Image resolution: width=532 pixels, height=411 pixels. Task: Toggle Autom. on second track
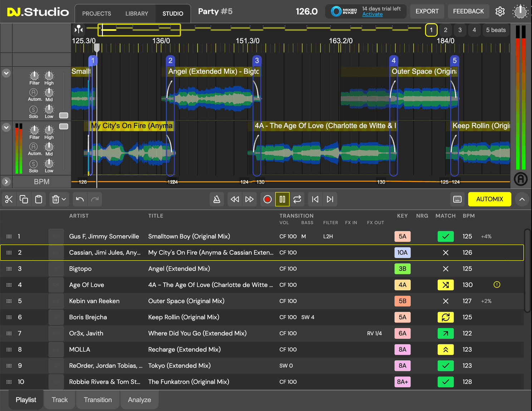(33, 147)
